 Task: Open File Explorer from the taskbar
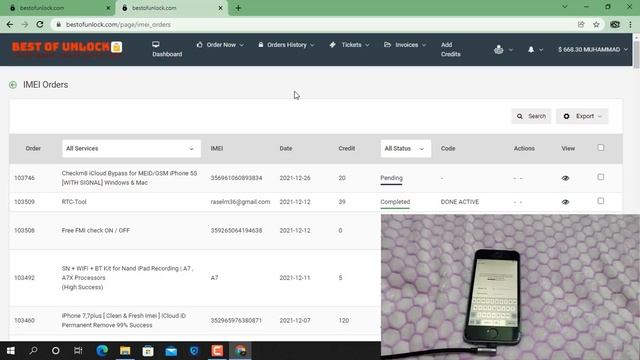125,351
